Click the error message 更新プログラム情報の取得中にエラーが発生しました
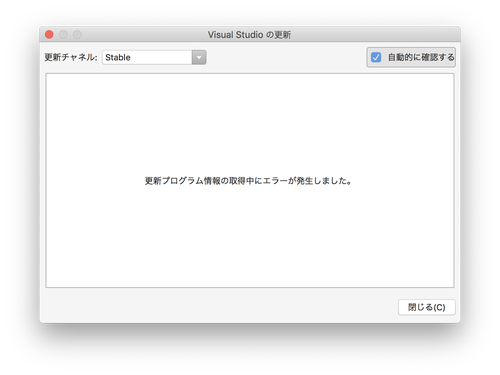The image size is (500, 375). click(x=248, y=181)
